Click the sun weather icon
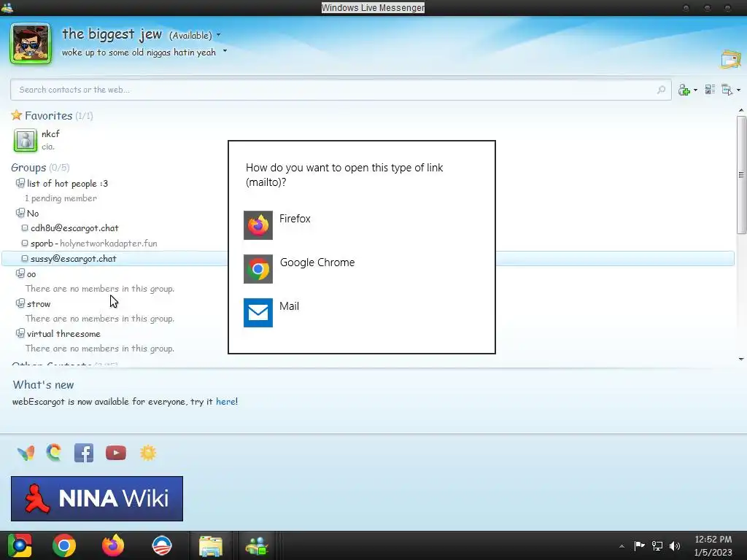Image resolution: width=747 pixels, height=560 pixels. (148, 452)
